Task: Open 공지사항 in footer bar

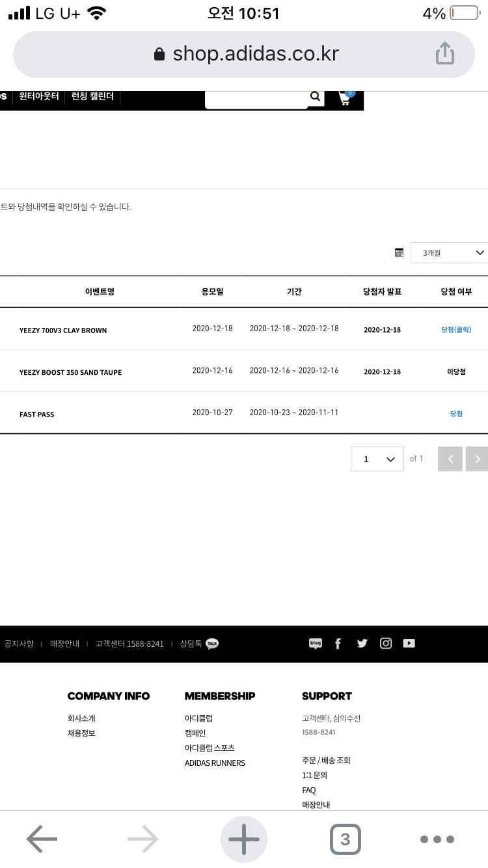Action: click(x=19, y=644)
